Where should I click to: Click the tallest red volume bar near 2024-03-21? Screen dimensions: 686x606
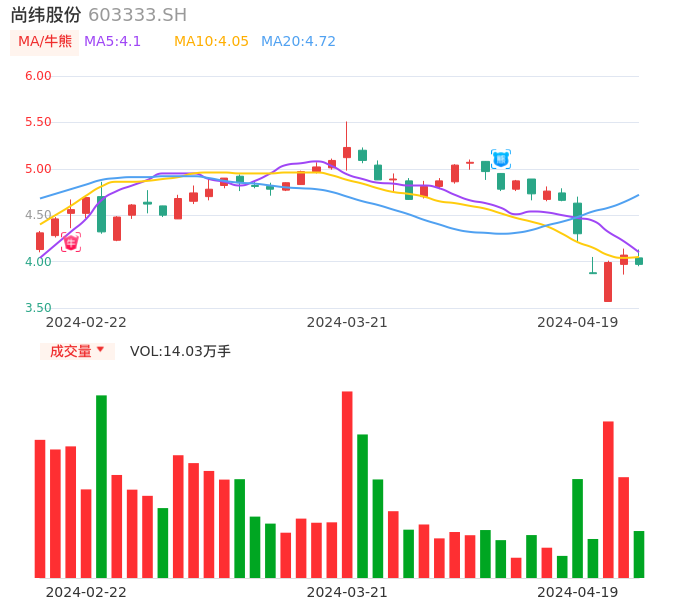point(347,484)
